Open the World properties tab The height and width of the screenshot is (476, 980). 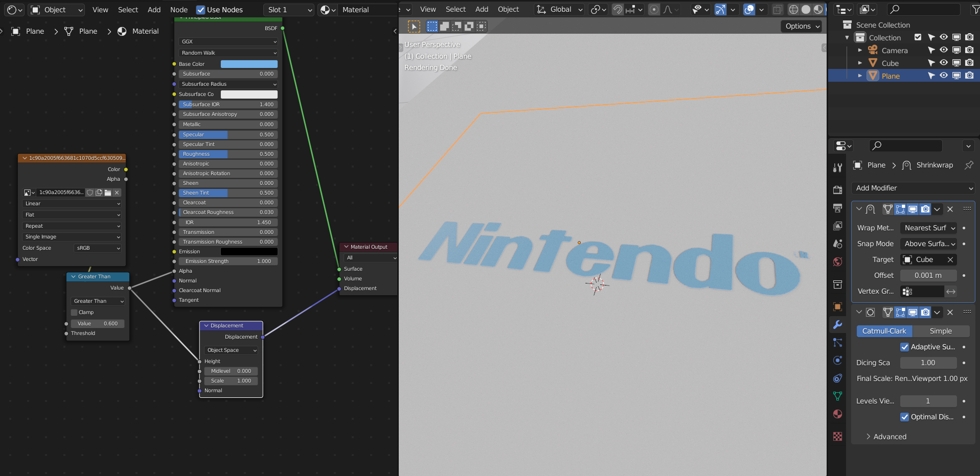pos(837,262)
